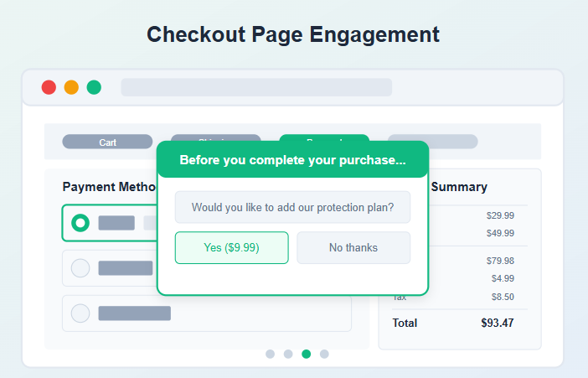588x378 pixels.
Task: Click the $93.47 total amount
Action: [497, 323]
